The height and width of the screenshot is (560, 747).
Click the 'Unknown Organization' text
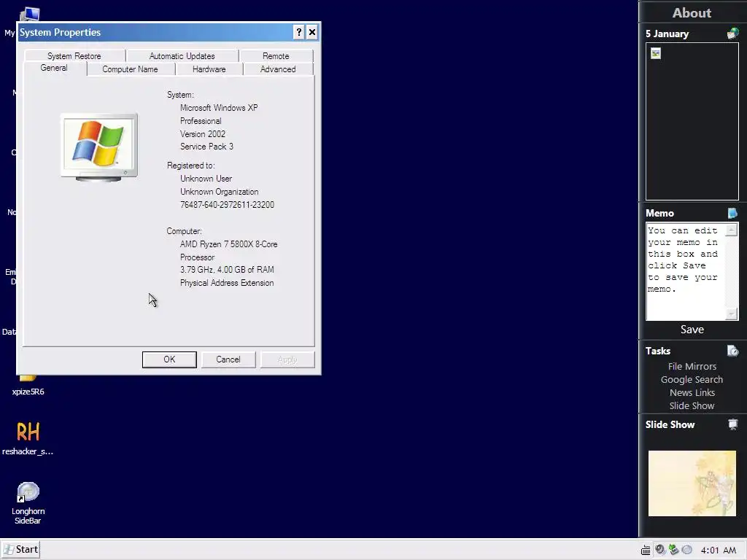[219, 192]
